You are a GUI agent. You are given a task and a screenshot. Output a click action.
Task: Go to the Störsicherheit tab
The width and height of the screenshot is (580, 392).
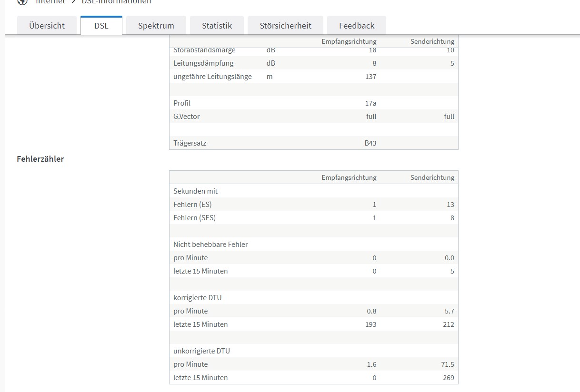286,26
